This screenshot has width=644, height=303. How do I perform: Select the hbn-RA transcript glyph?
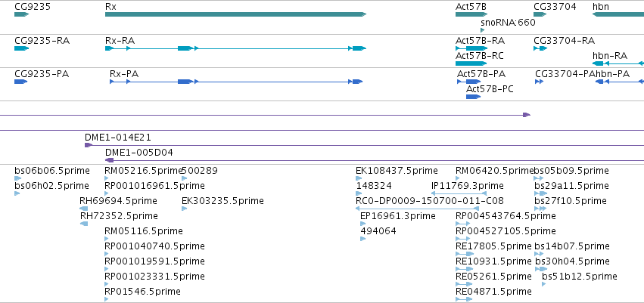618,63
